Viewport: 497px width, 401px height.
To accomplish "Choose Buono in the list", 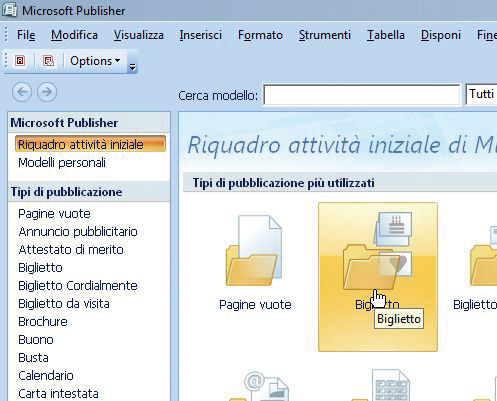I will tap(36, 340).
